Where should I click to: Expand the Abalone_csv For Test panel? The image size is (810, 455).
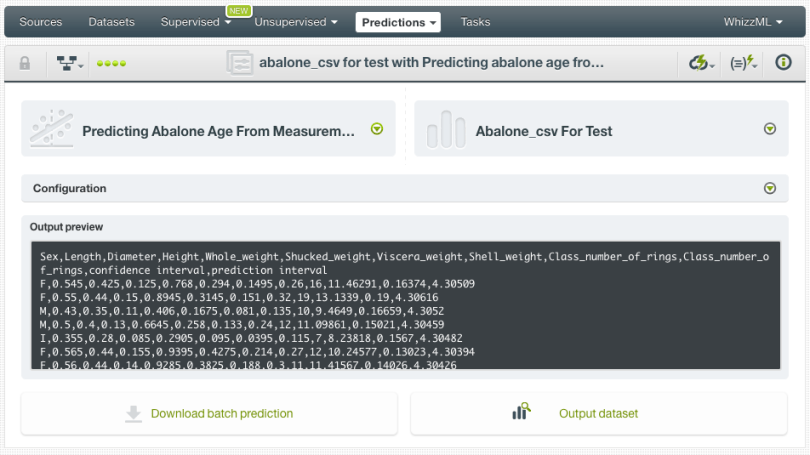[770, 129]
